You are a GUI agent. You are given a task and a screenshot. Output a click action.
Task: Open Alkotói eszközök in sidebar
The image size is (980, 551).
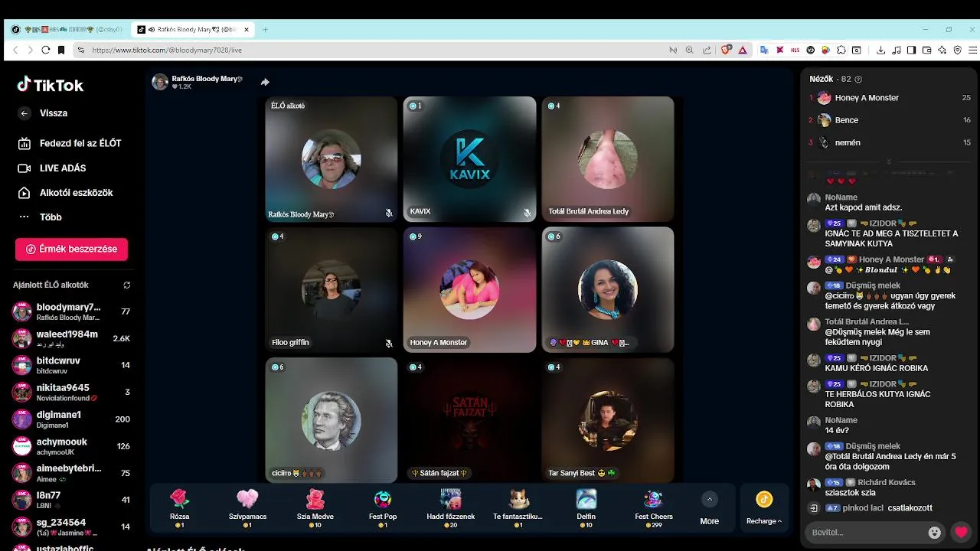(66, 192)
